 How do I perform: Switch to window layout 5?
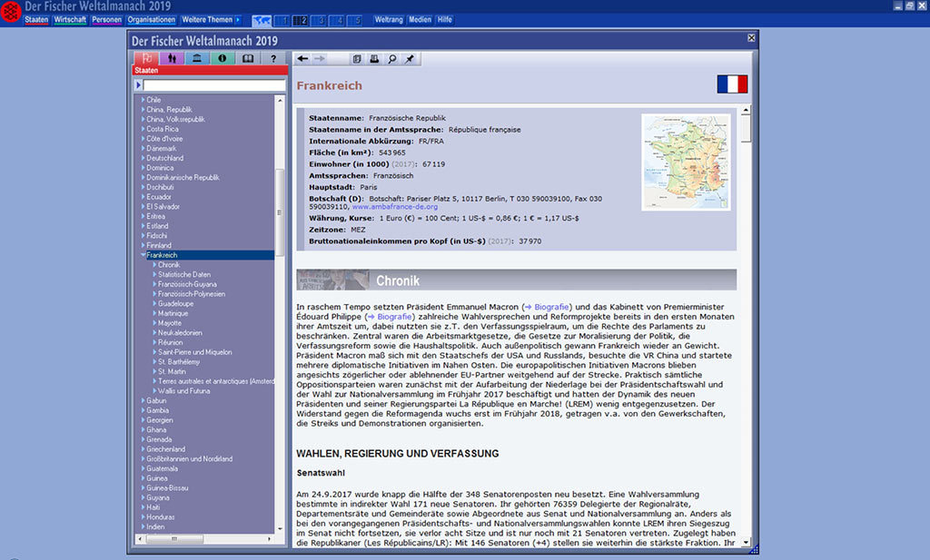[355, 21]
